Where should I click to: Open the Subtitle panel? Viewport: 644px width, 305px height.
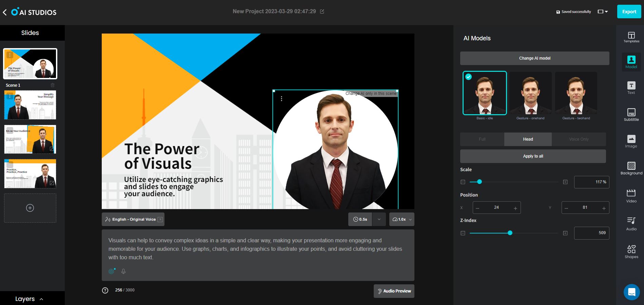pos(631,114)
